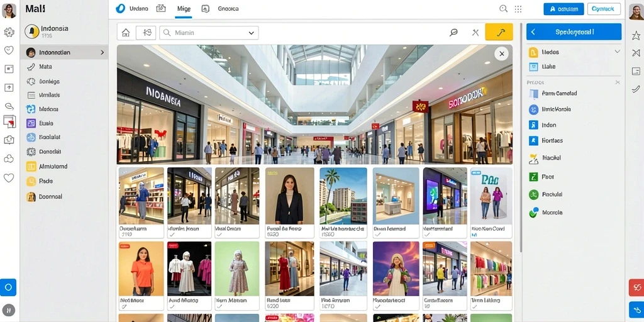Expand the Indonostian sidebar chevron
644x322 pixels.
(x=102, y=53)
